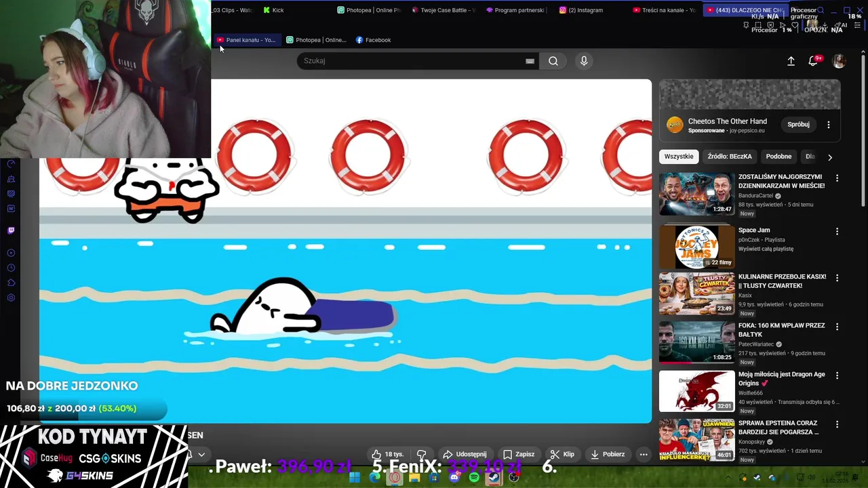Screen dimensions: 868x488
Task: Launch Spotify from the taskbar
Action: click(x=474, y=477)
